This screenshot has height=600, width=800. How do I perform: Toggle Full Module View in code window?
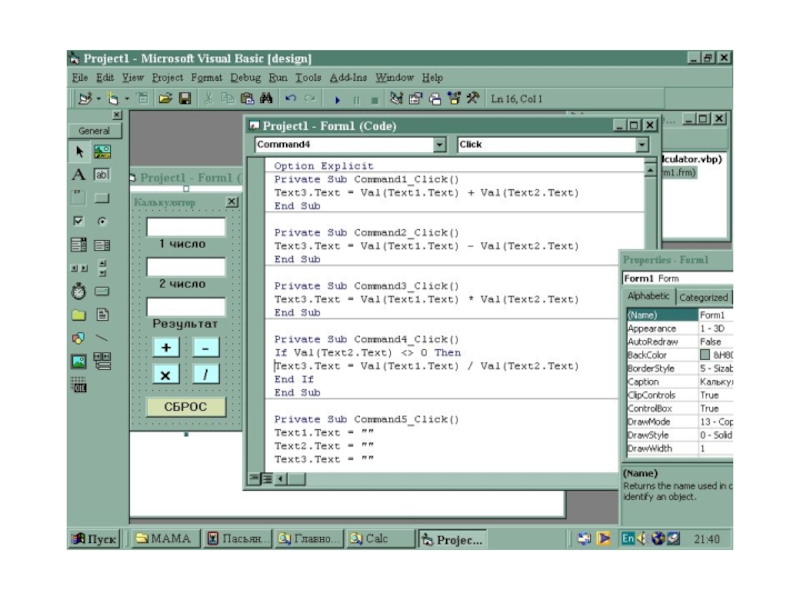click(267, 480)
